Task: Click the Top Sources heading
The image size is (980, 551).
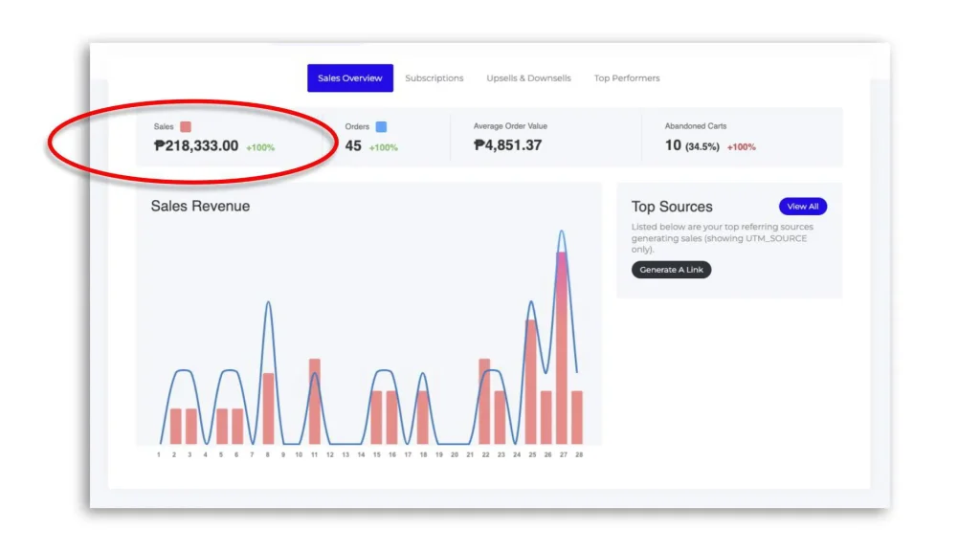Action: (x=672, y=207)
